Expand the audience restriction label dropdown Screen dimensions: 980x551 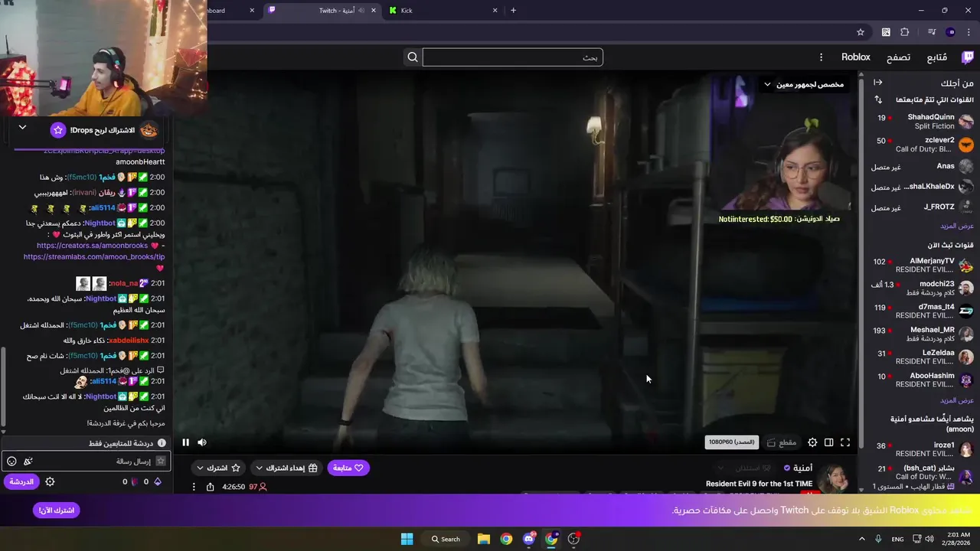coord(804,84)
